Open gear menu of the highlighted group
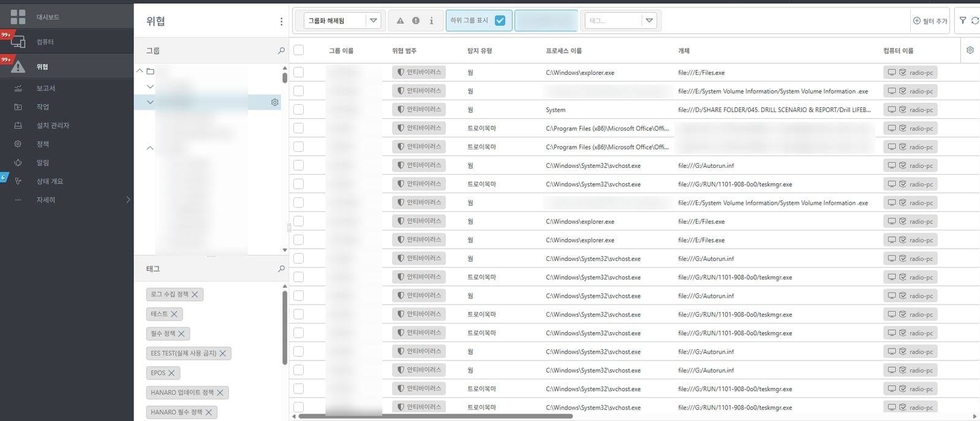Screen dimensions: 980x421 275,102
